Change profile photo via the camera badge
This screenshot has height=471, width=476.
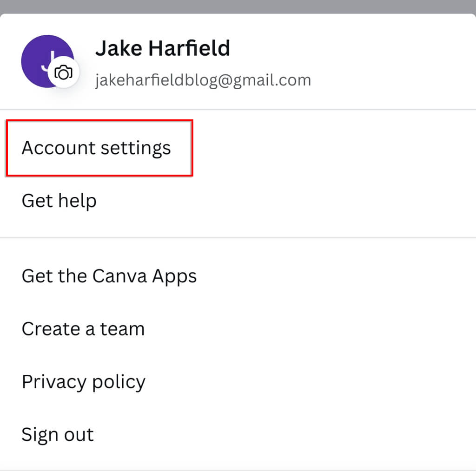tap(64, 72)
